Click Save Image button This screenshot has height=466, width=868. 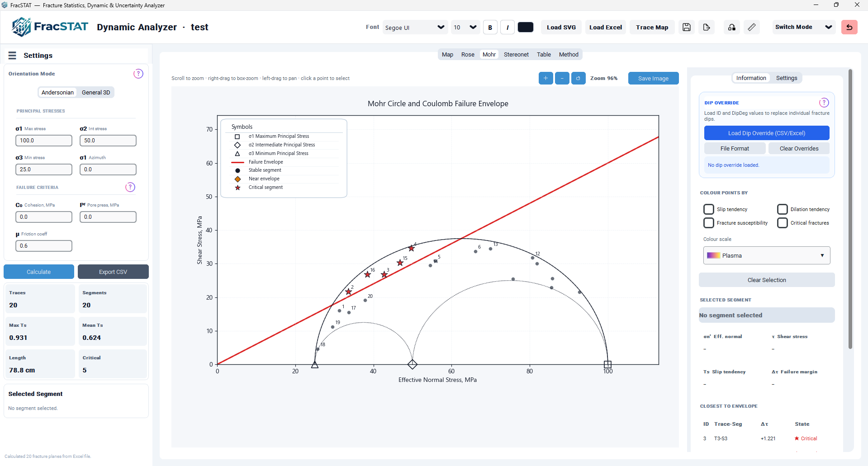[653, 78]
